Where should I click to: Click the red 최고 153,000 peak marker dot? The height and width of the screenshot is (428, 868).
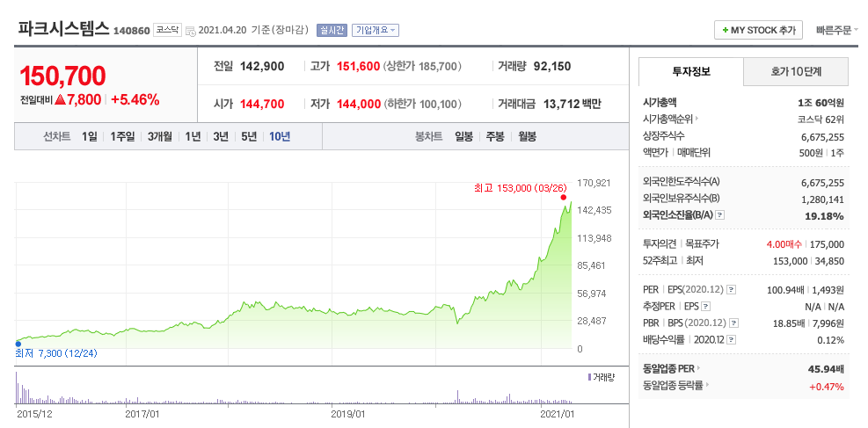pyautogui.click(x=564, y=197)
